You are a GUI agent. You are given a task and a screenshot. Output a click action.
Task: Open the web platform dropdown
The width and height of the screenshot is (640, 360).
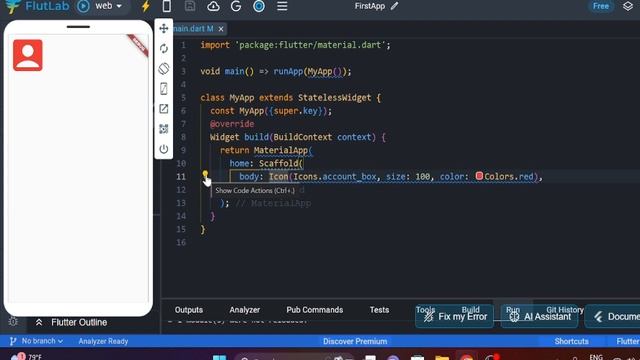tap(109, 6)
